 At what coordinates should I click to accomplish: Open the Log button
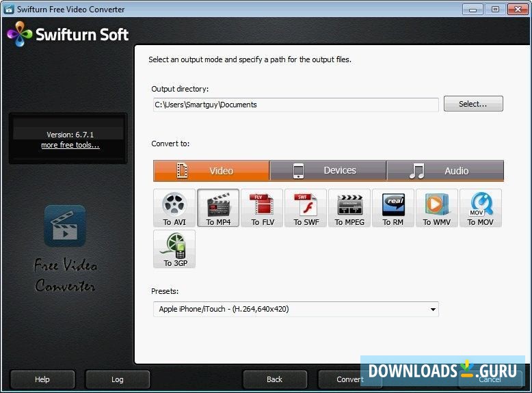[x=118, y=379]
